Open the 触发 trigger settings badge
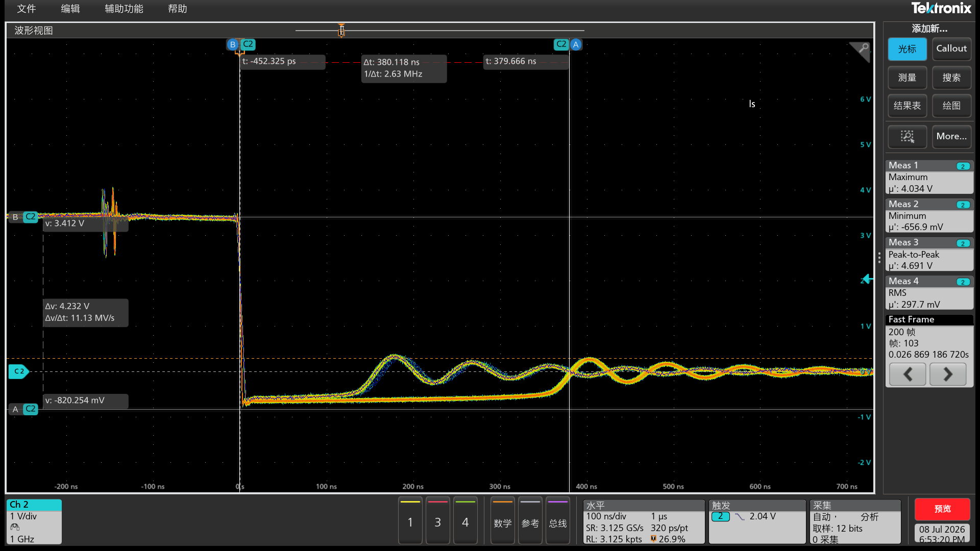Viewport: 980px width, 551px height. click(x=757, y=521)
